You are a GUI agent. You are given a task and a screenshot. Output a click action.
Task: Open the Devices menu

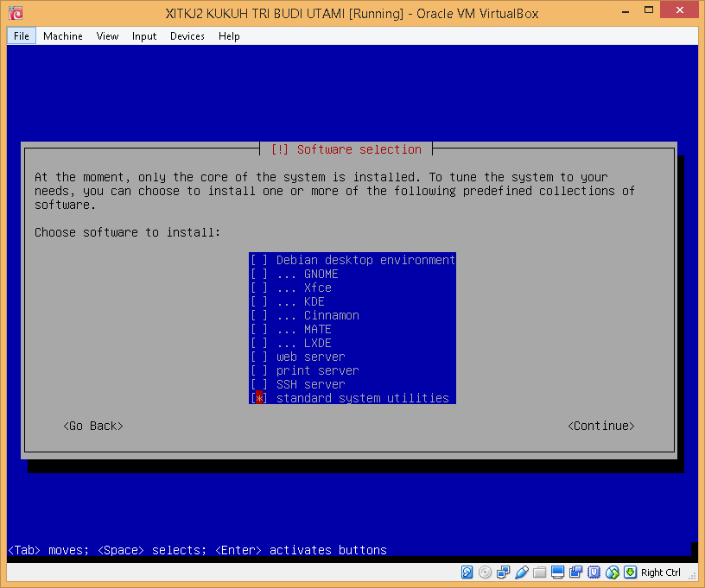[187, 36]
